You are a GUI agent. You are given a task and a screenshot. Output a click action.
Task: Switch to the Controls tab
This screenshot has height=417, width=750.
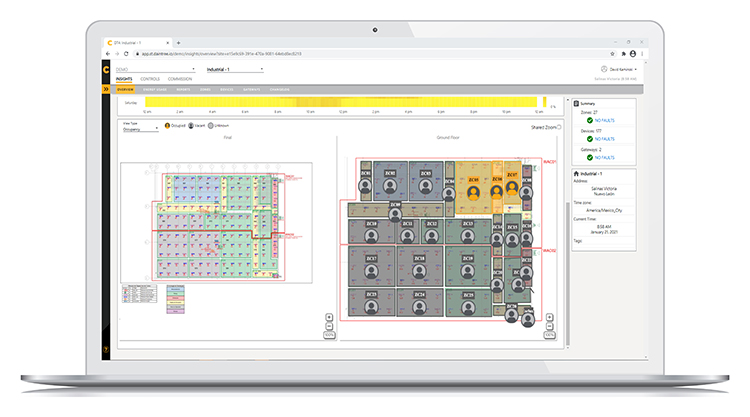tap(150, 79)
